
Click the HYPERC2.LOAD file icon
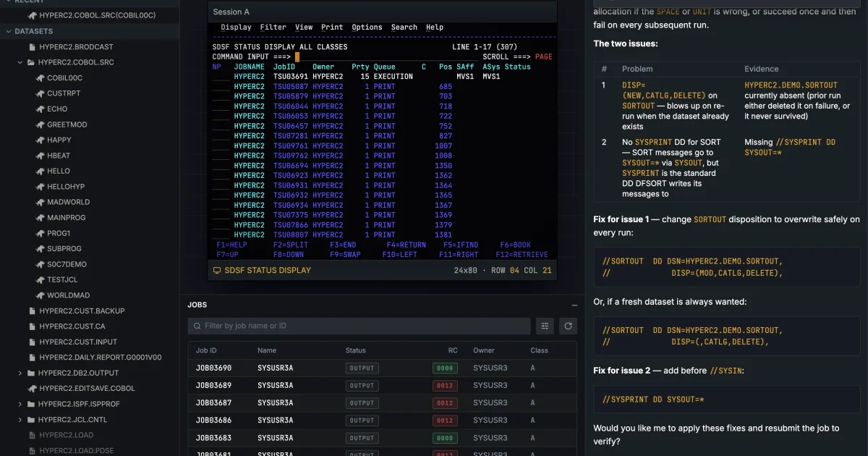(x=32, y=435)
